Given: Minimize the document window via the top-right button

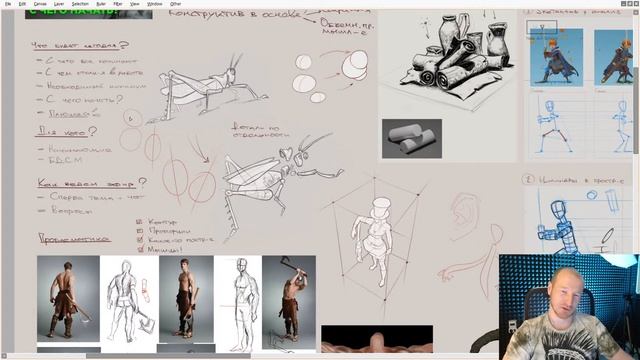Looking at the screenshot, I should tap(623, 3).
